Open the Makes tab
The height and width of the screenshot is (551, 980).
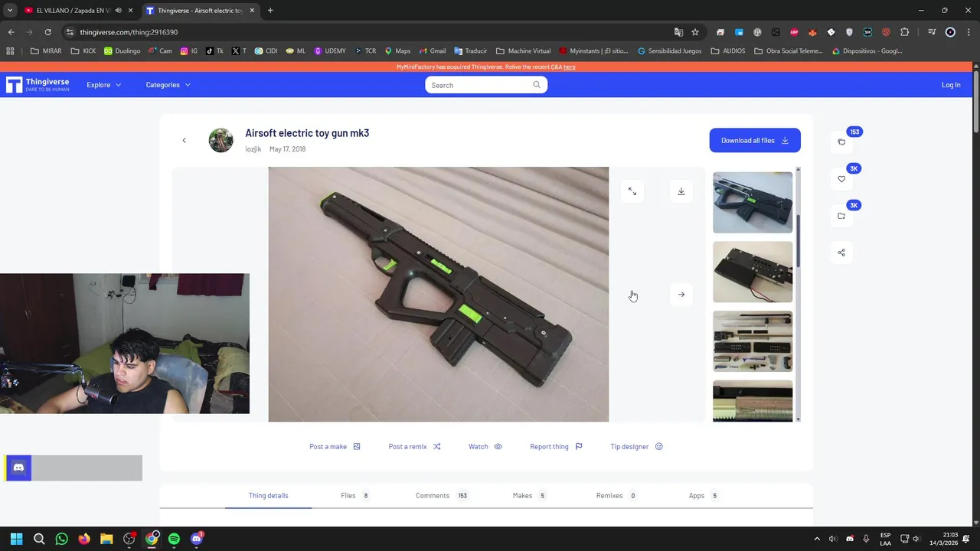529,496
